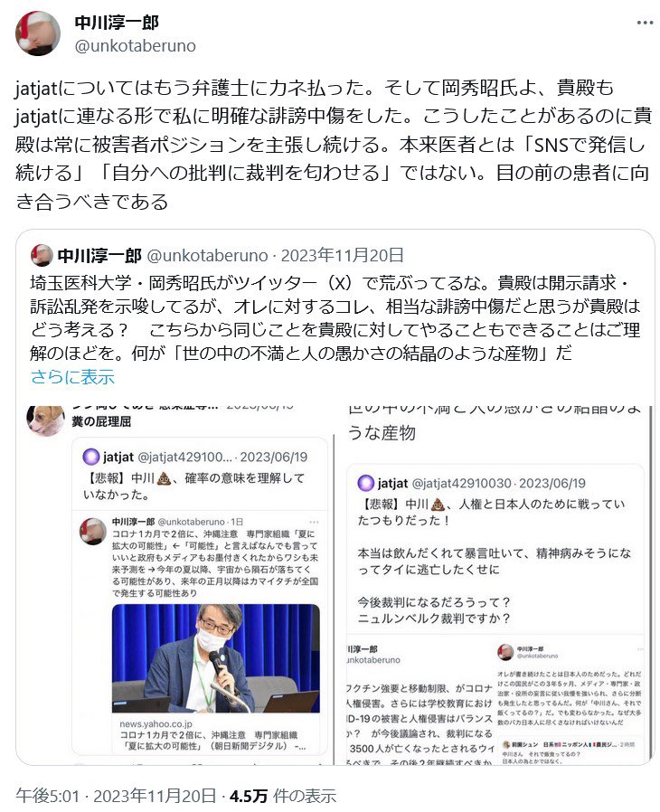Open the @unkotaberuno handle under the main name
The height and width of the screenshot is (812, 660).
pos(135,45)
